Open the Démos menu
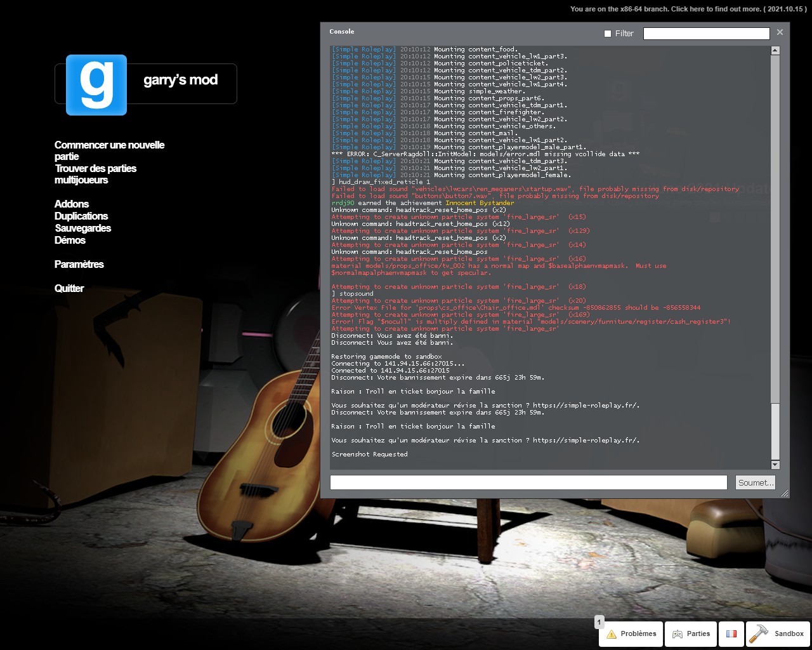The width and height of the screenshot is (812, 650). tap(70, 240)
